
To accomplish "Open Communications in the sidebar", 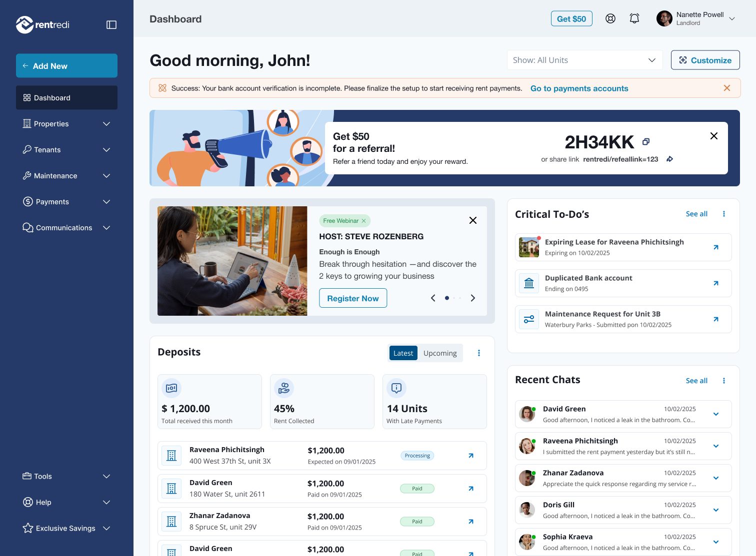I will 66,228.
